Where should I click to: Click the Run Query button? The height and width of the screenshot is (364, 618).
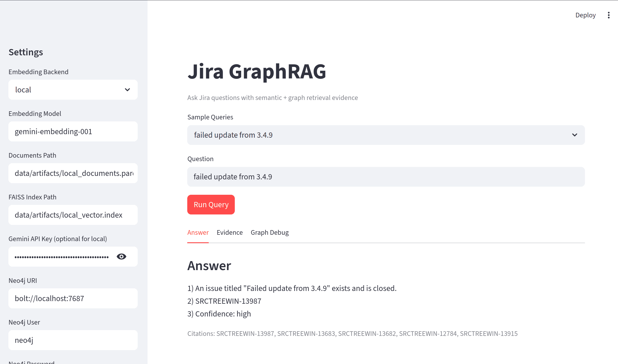tap(211, 205)
